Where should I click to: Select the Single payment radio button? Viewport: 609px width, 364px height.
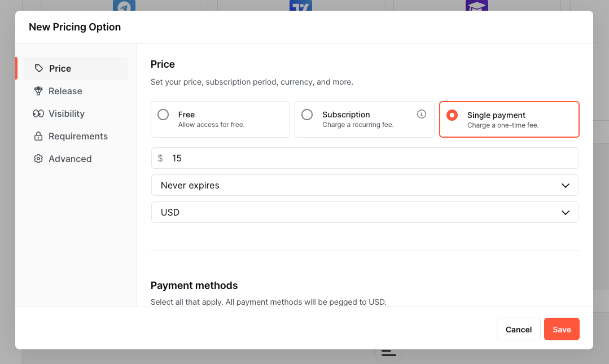[x=452, y=115]
